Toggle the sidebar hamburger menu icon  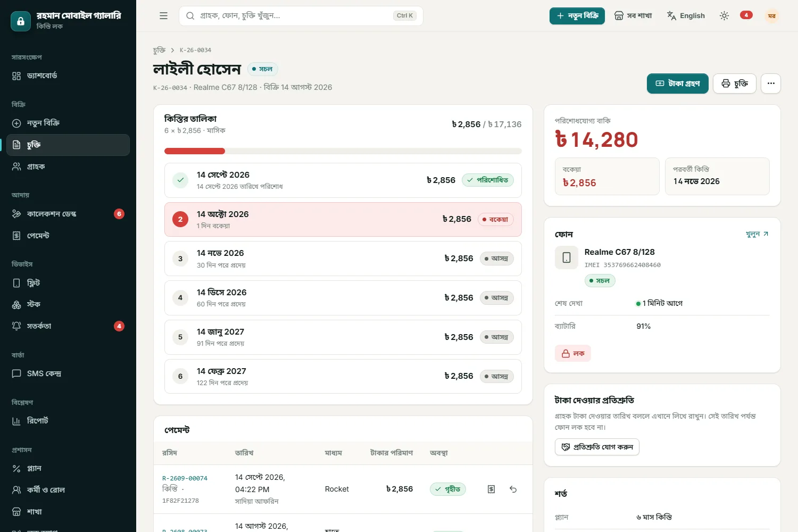(x=163, y=16)
